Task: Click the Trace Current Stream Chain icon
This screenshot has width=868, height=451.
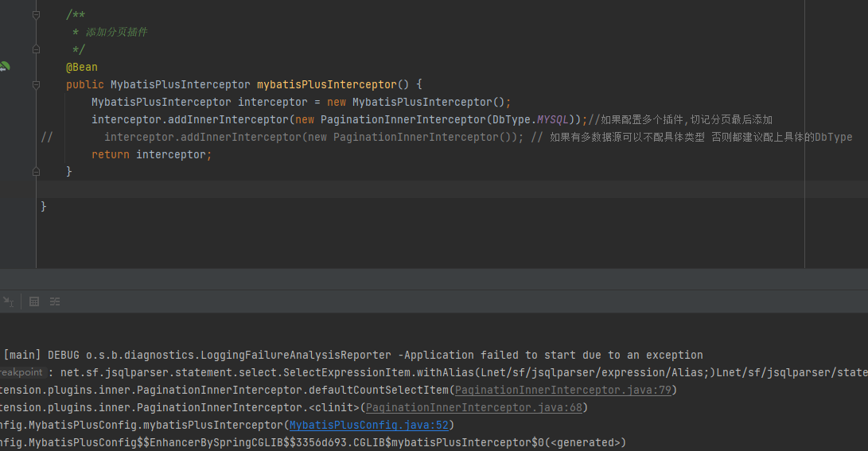Action: 55,301
